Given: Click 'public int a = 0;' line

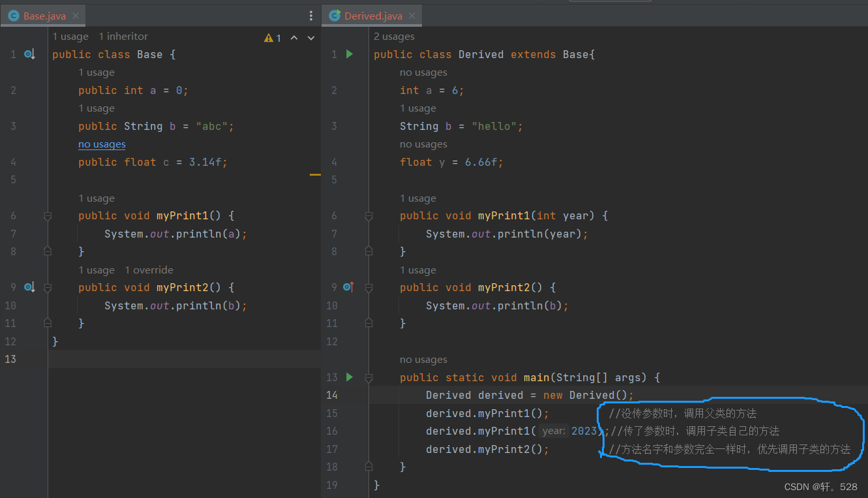Looking at the screenshot, I should [x=133, y=91].
